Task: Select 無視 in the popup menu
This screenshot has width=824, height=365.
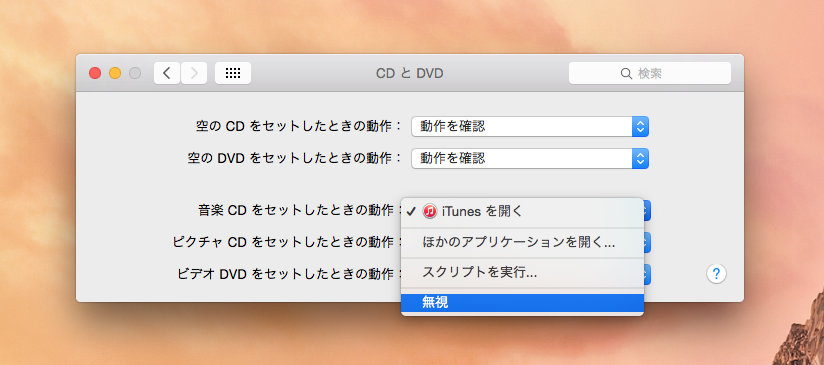Action: tap(522, 303)
